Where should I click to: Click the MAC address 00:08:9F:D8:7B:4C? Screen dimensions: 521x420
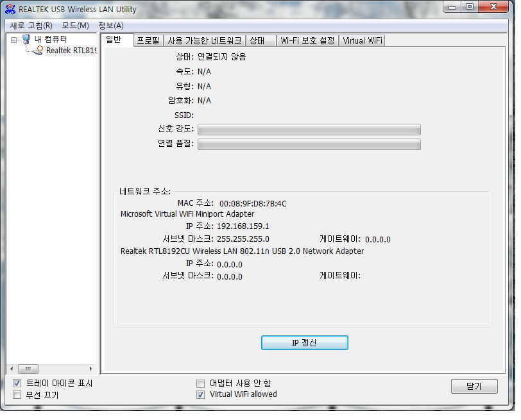tap(253, 203)
